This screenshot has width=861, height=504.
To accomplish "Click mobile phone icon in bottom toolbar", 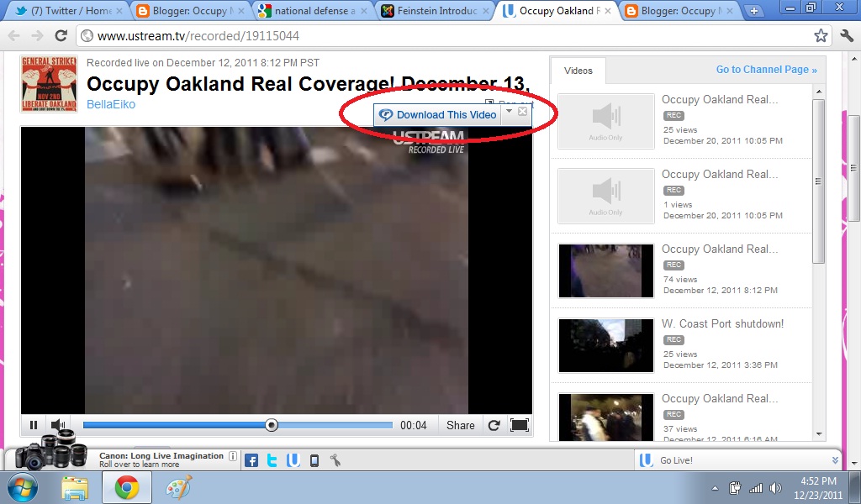I will [314, 460].
